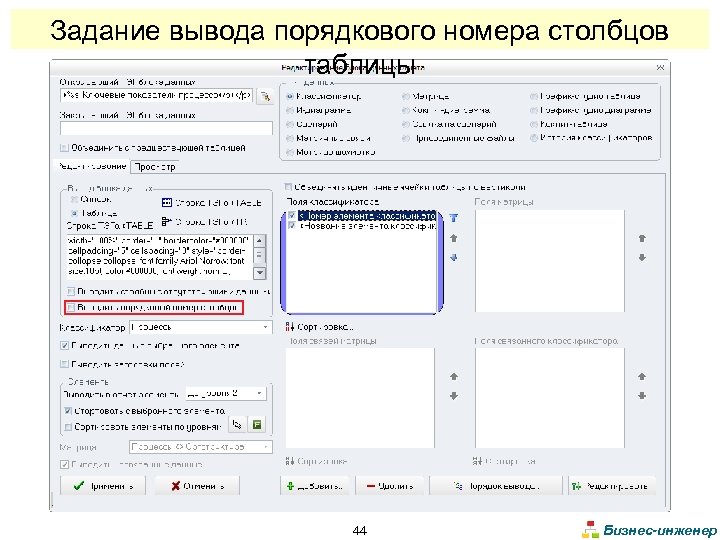Click the red X icon on Отменить
720x540 pixels.
point(175,486)
